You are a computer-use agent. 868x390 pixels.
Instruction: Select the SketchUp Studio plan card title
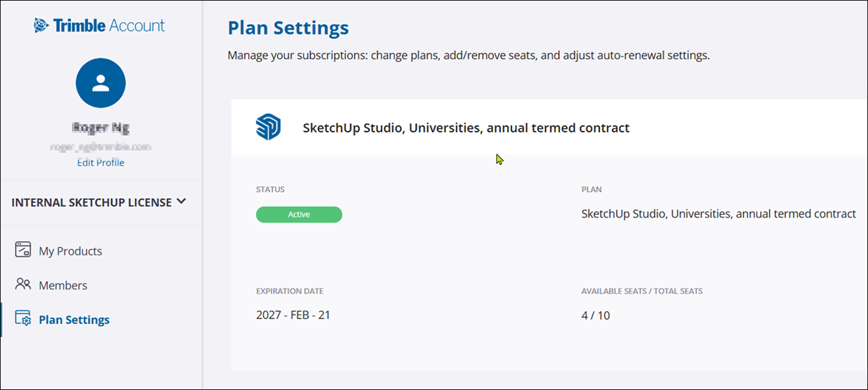[466, 128]
